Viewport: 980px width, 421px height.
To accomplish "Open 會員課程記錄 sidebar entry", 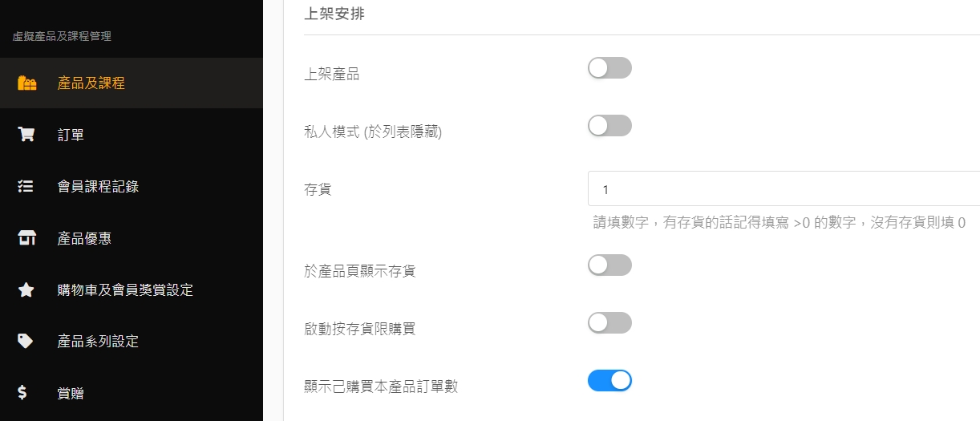I will click(x=98, y=187).
